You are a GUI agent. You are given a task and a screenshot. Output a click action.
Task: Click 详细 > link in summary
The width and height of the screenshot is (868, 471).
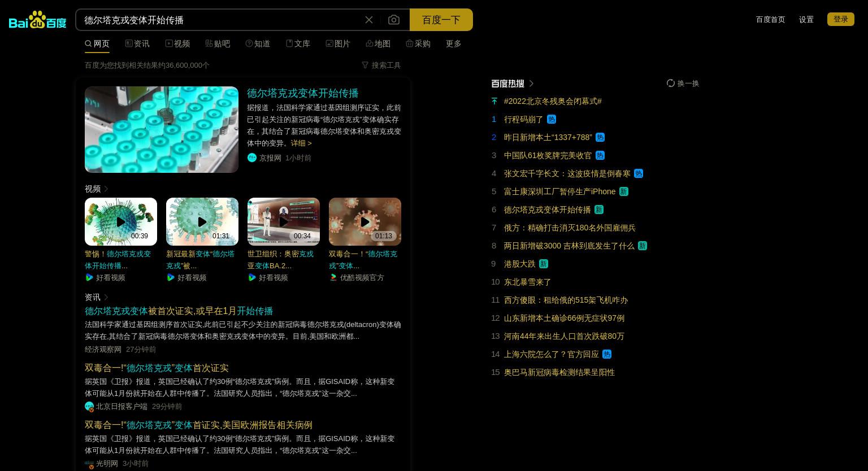pos(301,143)
